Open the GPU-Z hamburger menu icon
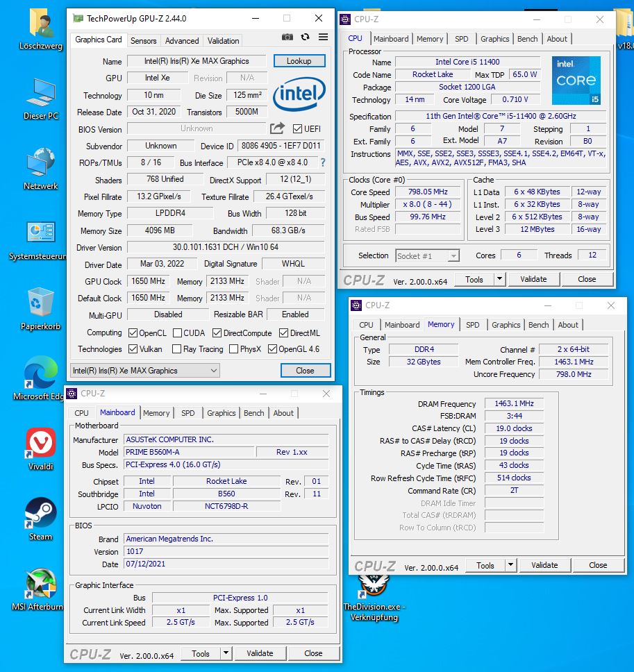Screen dimensions: 634x672 pyautogui.click(x=323, y=37)
